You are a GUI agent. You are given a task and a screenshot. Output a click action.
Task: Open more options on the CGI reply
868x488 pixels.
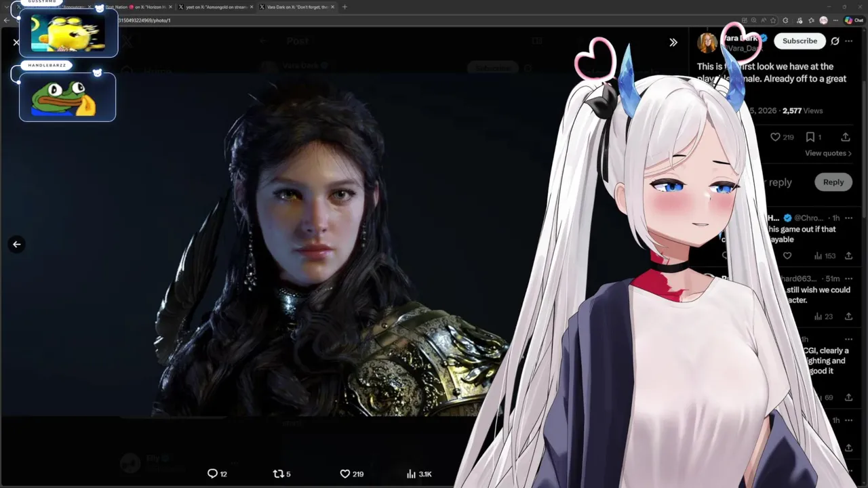click(x=848, y=339)
